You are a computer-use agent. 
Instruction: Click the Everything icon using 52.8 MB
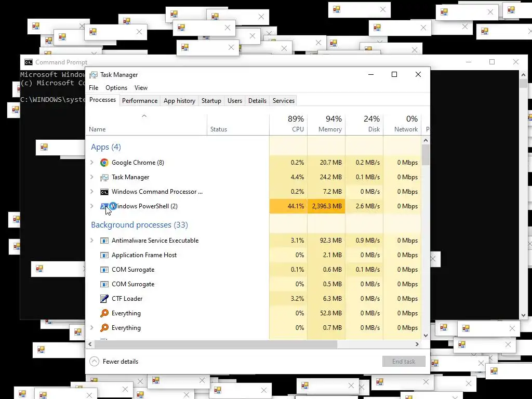[104, 313]
